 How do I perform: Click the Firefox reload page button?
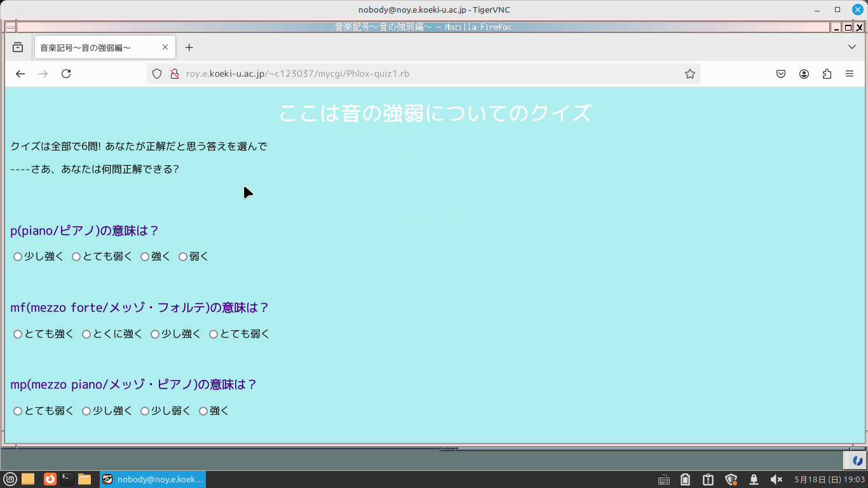66,74
